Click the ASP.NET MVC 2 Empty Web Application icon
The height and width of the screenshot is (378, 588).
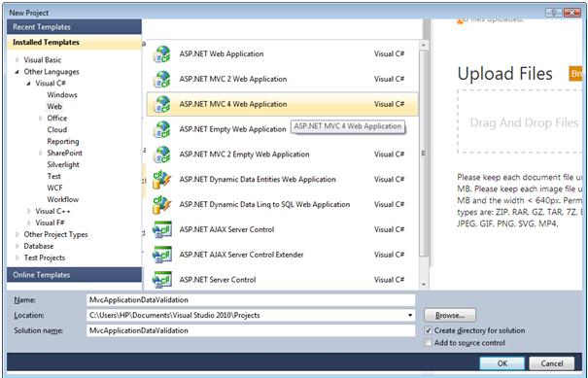click(162, 155)
